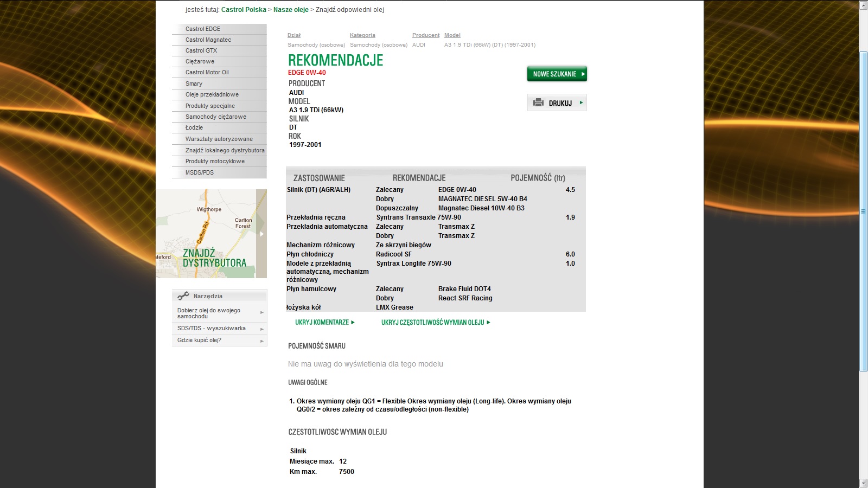Click arrow next to SDS/TDS - wyszukiwarka
The image size is (868, 488).
pos(261,329)
